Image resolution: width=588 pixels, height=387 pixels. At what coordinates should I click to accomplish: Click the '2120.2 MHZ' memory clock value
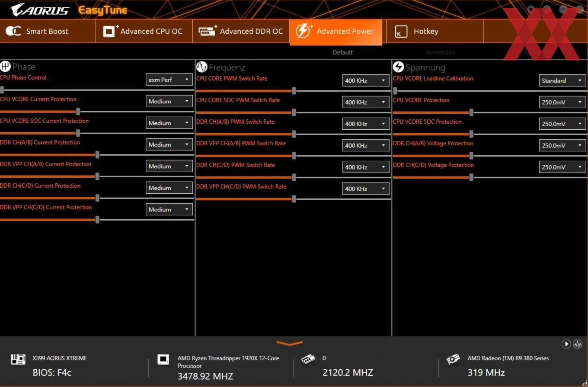[348, 372]
